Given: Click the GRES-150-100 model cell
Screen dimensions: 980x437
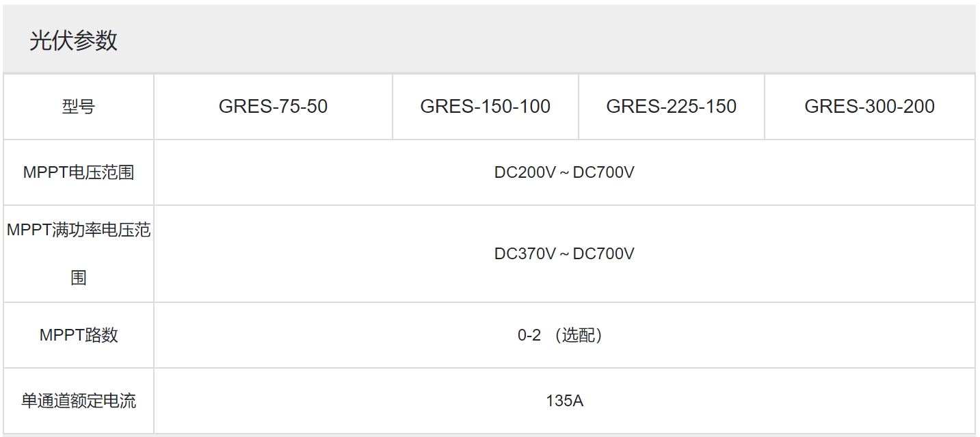Looking at the screenshot, I should pos(486,107).
